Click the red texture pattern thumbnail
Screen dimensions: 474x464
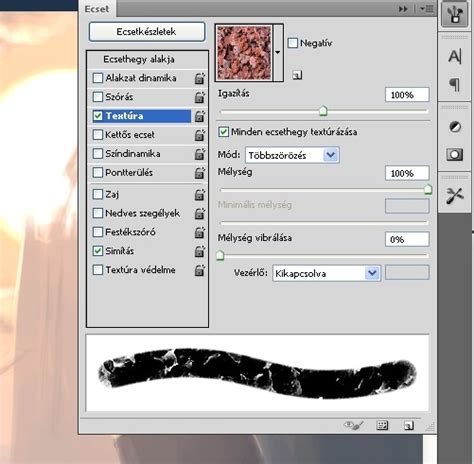point(244,53)
